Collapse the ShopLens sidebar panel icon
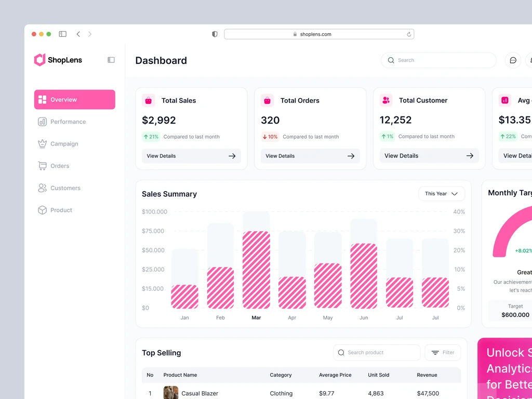This screenshot has width=532, height=399. 111,60
